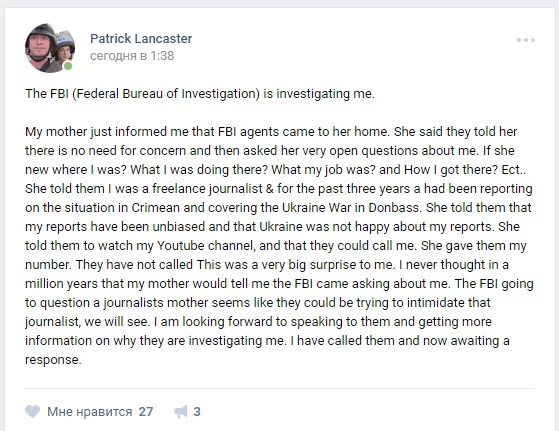Like the post with the heart icon
The image size is (560, 431).
pyautogui.click(x=32, y=412)
